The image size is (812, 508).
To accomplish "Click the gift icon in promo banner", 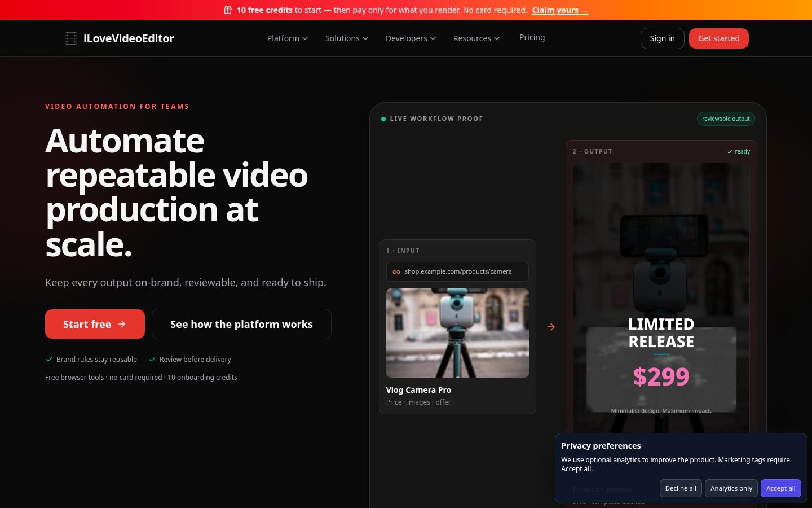I will 228,10.
